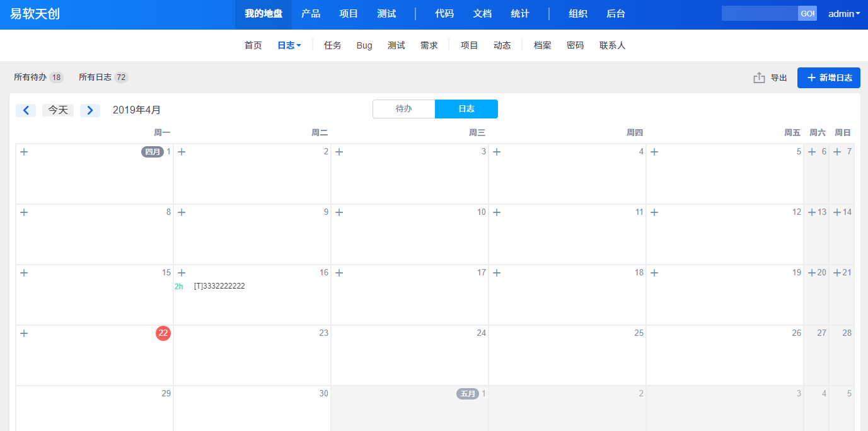Click the 2h duration label

point(179,286)
